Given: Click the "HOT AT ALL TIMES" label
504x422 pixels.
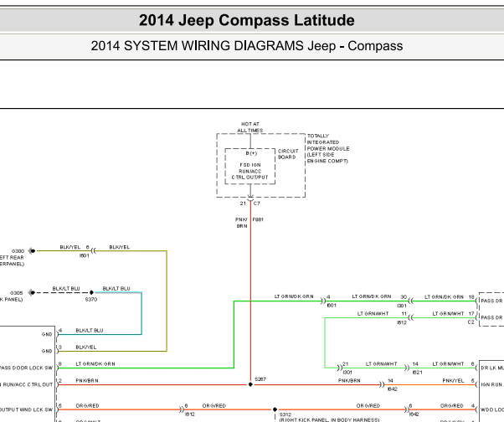Looking at the screenshot, I should pyautogui.click(x=250, y=127).
